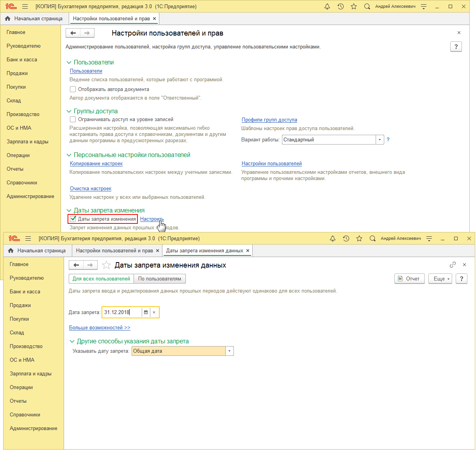Click Настроить link for Даты запрета

(x=152, y=219)
